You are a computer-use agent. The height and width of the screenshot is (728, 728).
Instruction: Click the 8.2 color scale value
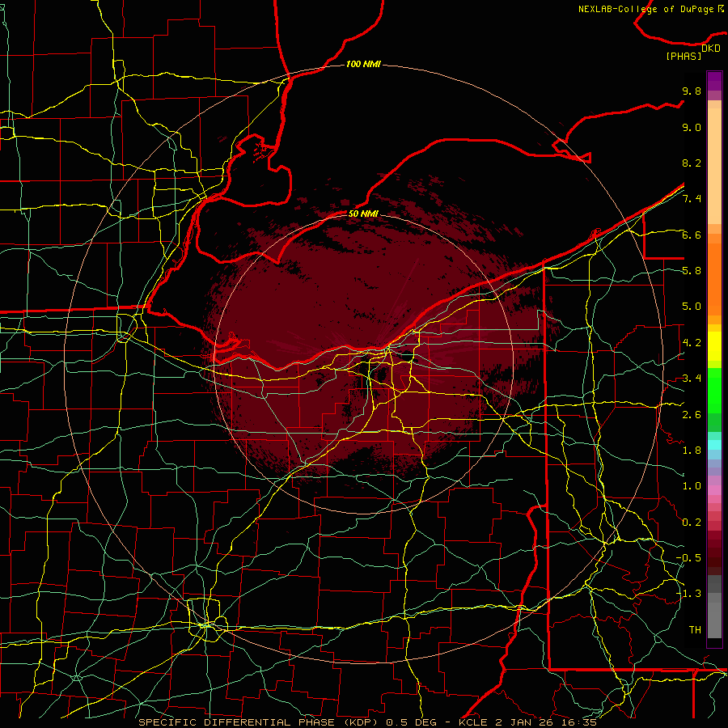[692, 163]
